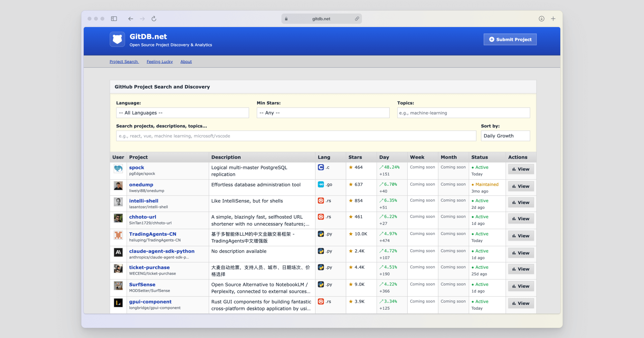Click the Submit Project button
Viewport: 644px width, 338px height.
coord(510,39)
